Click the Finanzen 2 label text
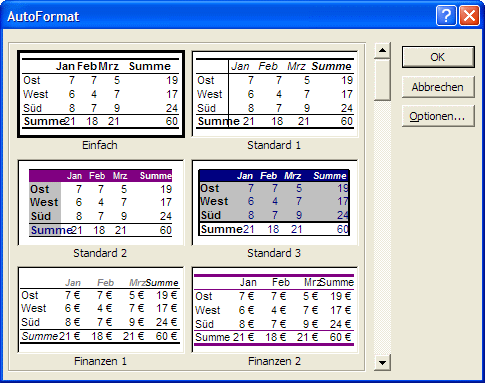Viewport: 485px width, 383px height. coord(274,361)
